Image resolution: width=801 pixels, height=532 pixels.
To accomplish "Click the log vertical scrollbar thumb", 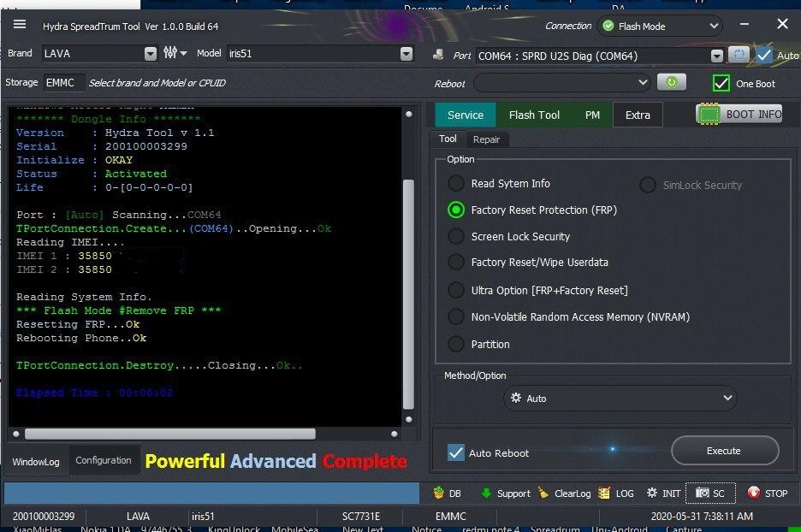I will point(408,294).
